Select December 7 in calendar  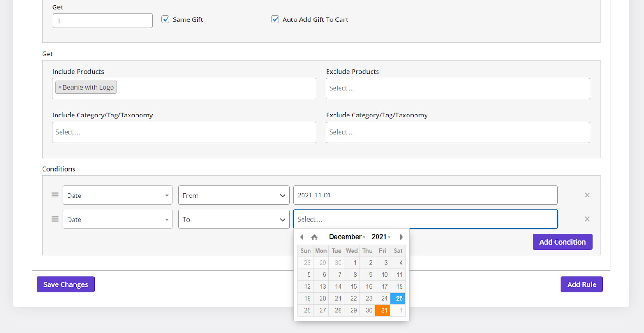[x=336, y=274]
